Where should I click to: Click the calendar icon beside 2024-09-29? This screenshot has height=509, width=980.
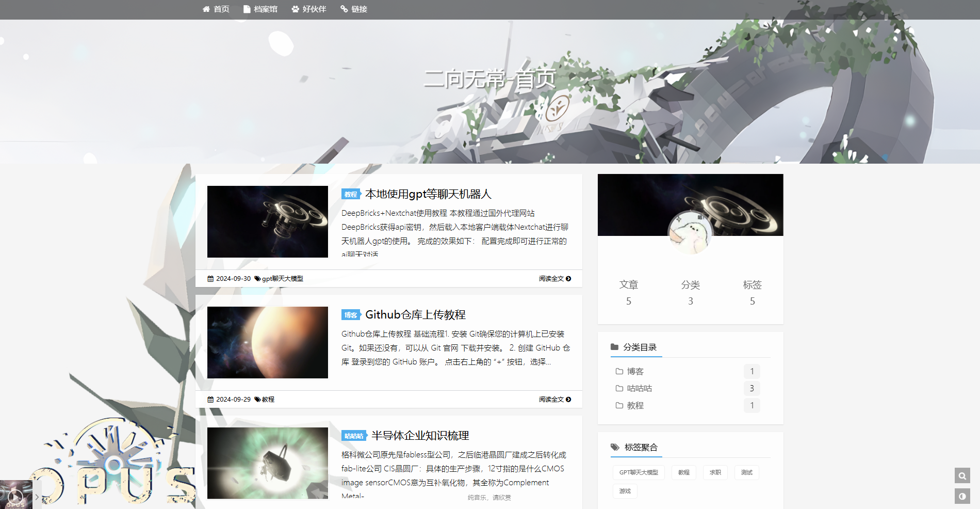click(210, 400)
